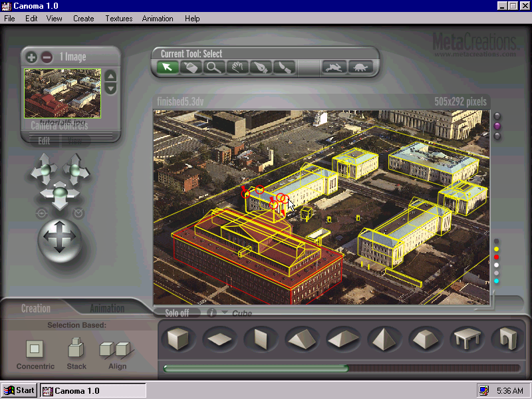Toggle the Solo off button
This screenshot has width=532, height=399.
177,313
